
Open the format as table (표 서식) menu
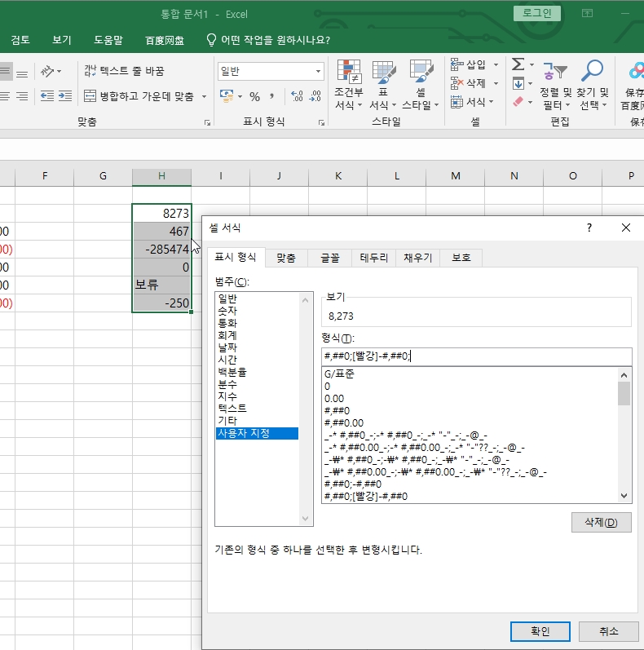click(383, 85)
